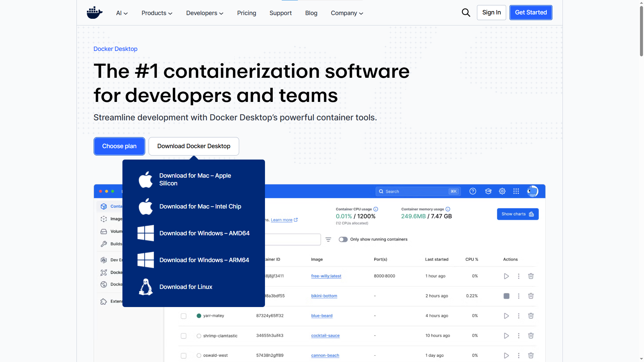Open the site search magnifier icon
The height and width of the screenshot is (362, 644).
[x=466, y=13]
